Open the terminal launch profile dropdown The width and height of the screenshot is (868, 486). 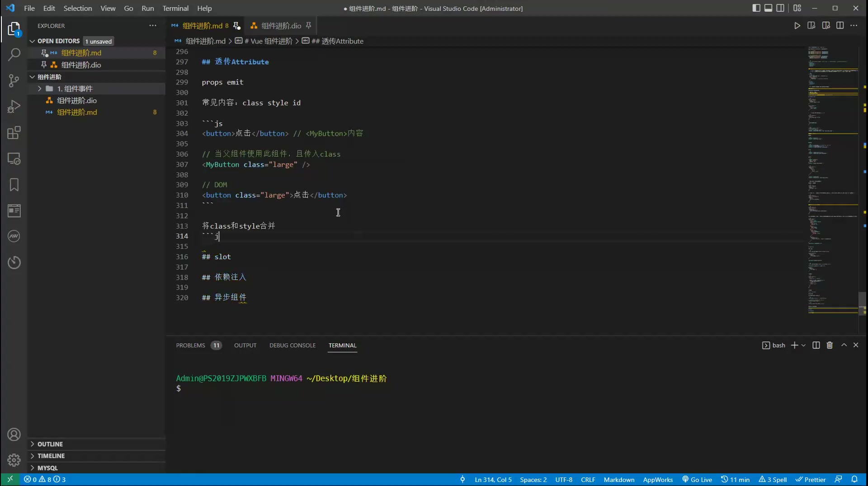click(x=803, y=345)
